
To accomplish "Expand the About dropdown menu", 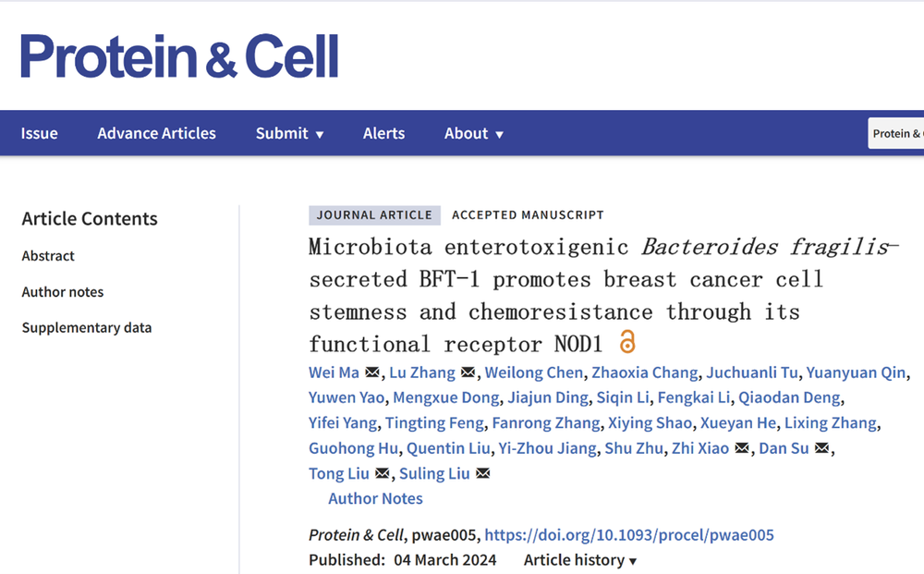I will point(474,133).
